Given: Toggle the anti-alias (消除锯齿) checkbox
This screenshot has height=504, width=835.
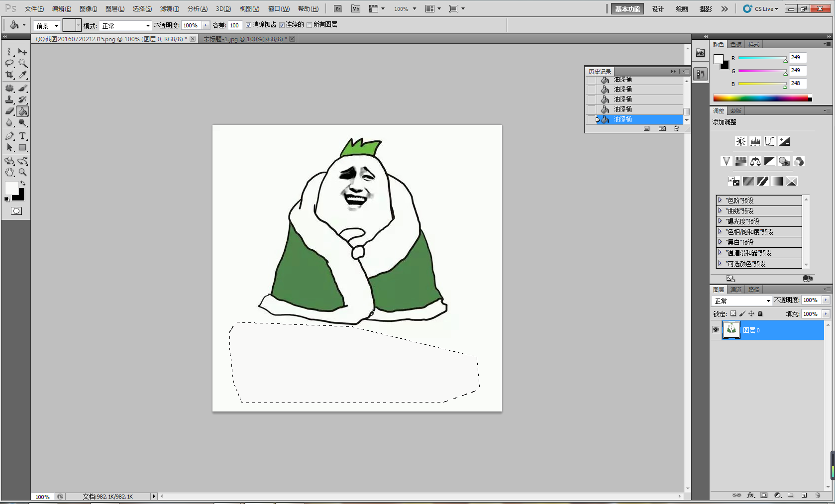Looking at the screenshot, I should point(249,25).
